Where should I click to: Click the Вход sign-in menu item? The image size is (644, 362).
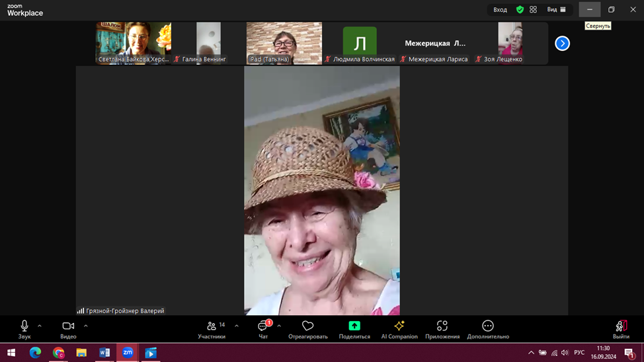(x=500, y=10)
